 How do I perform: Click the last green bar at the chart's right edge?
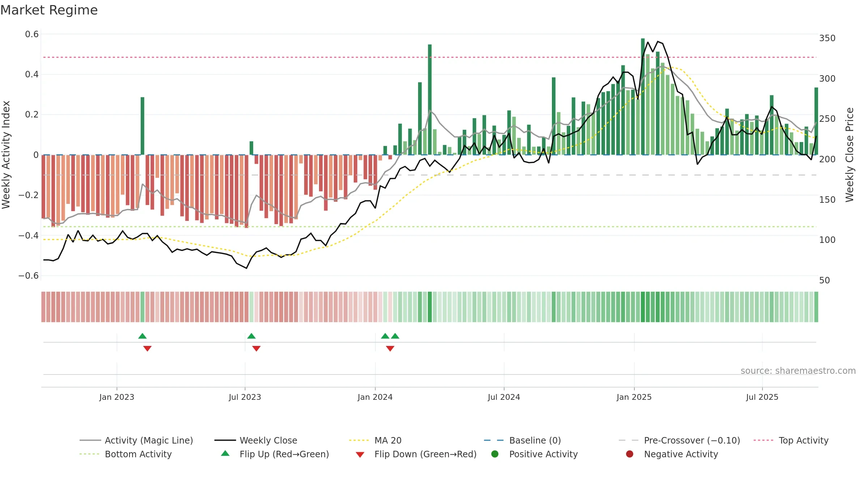[816, 121]
